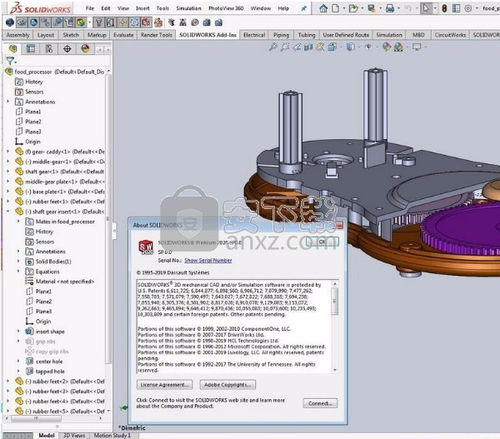Open the Options gear icon
This screenshot has height=439, width=500.
468,8
